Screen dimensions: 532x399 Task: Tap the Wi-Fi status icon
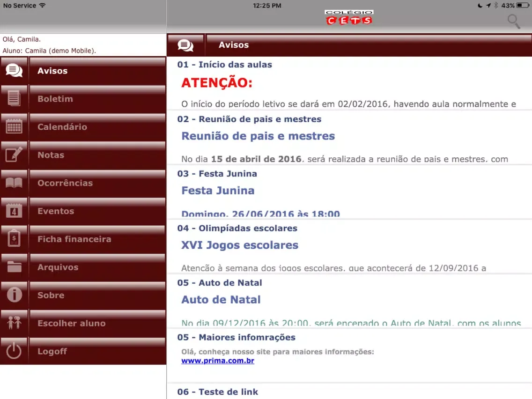(43, 6)
